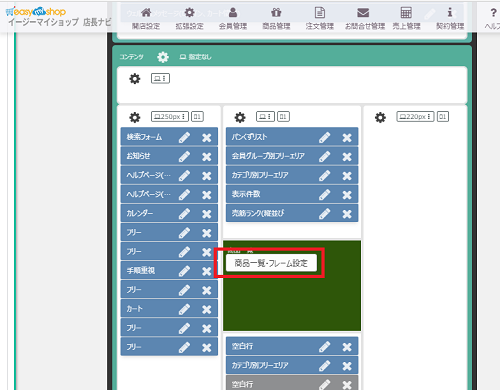Edit the カレンダー block

point(184,214)
